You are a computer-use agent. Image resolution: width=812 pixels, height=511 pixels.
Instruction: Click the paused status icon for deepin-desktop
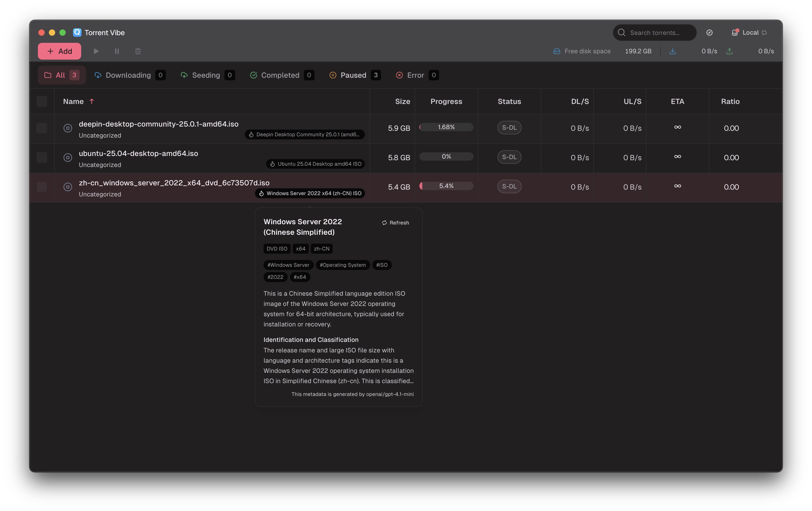click(x=68, y=128)
